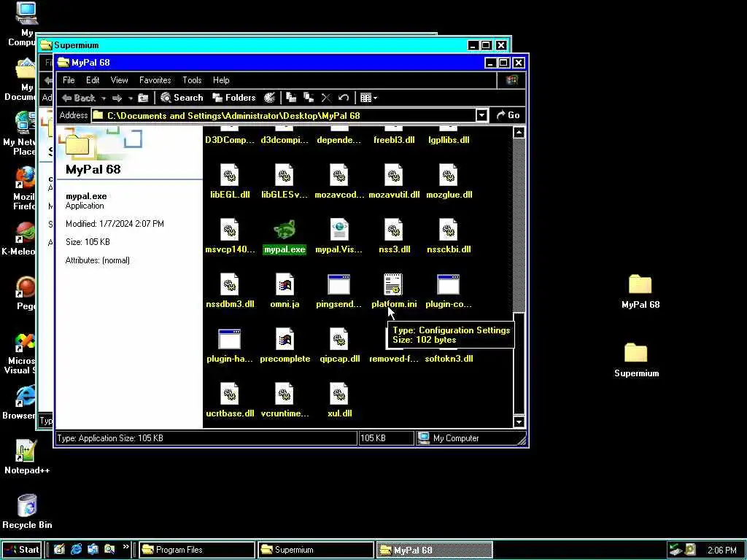Toggle the Folders pane button
This screenshot has height=560, width=747.
point(234,98)
